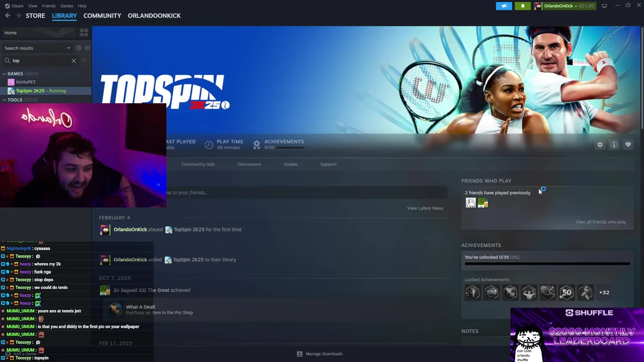Go to the LIBRARY tab
The height and width of the screenshot is (362, 644).
(64, 16)
